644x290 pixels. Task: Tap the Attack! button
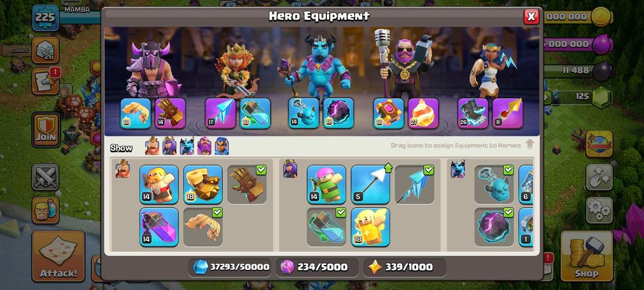58,256
